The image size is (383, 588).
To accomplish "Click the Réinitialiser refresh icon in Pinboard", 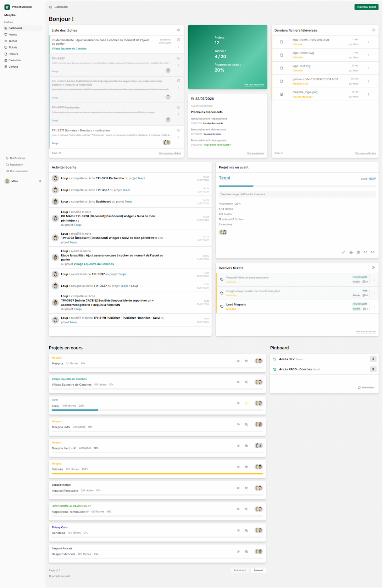I will pos(359,387).
